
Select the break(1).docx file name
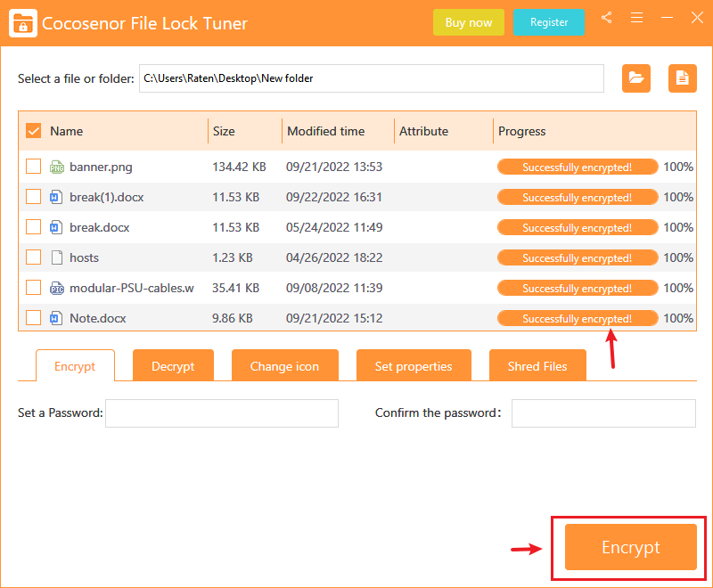click(106, 197)
